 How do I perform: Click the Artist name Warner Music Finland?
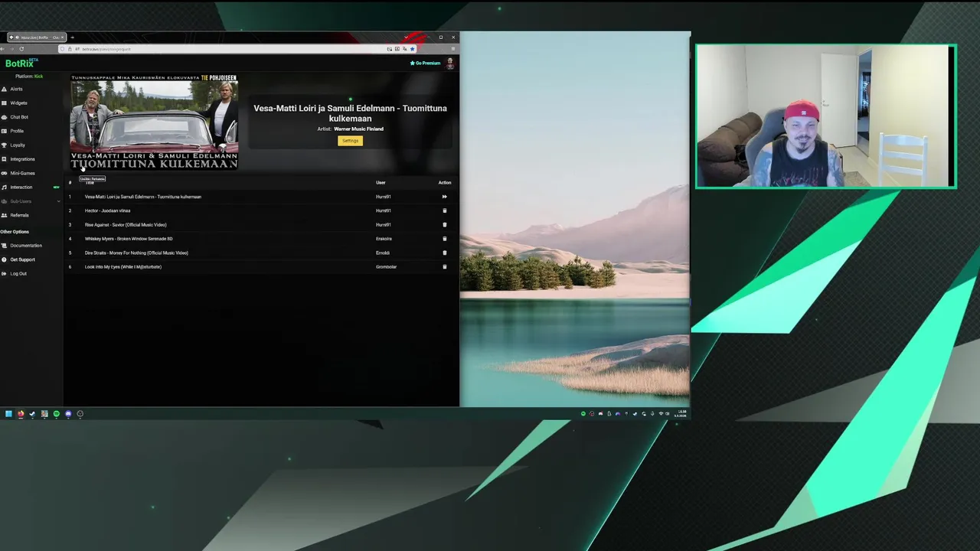coord(358,129)
